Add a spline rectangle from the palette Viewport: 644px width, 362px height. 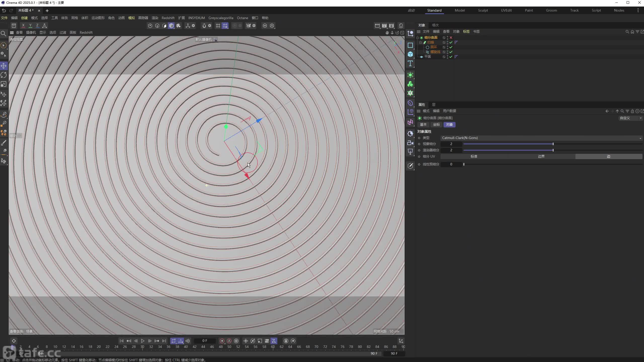pos(410,45)
